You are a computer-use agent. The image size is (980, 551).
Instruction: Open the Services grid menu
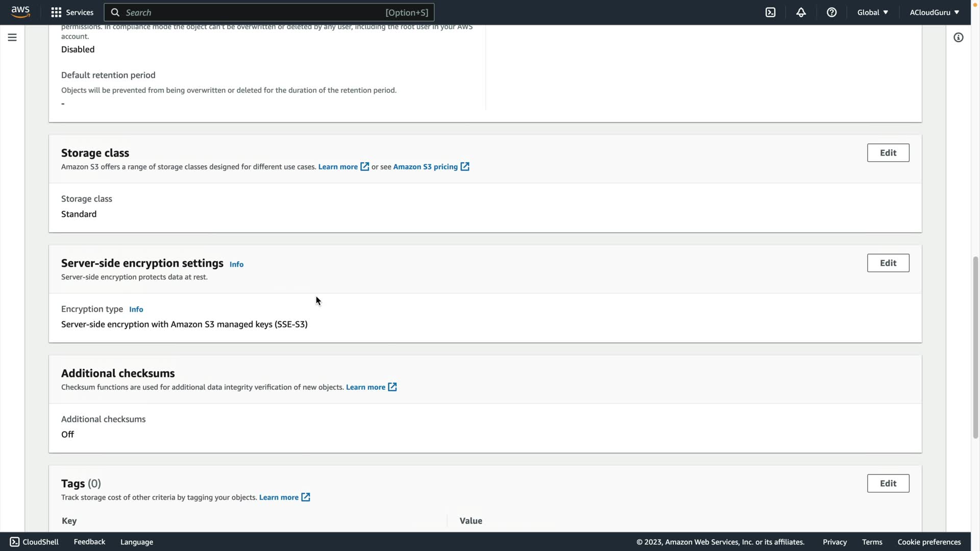click(72, 12)
